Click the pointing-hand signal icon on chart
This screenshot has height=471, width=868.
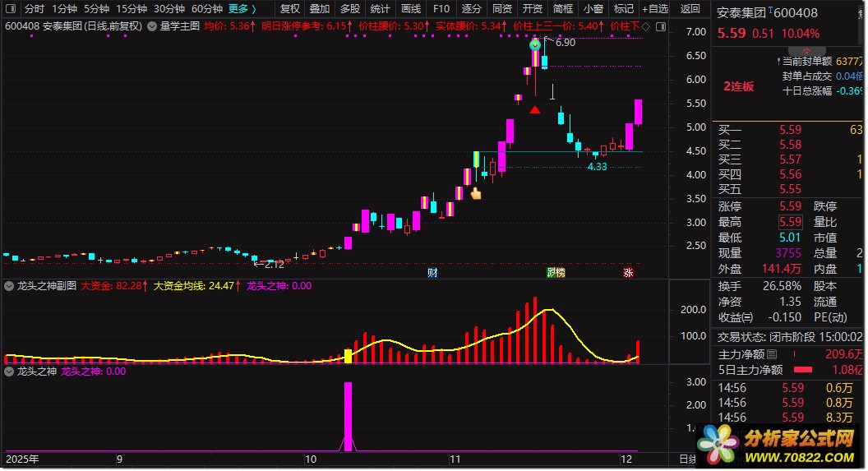476,193
